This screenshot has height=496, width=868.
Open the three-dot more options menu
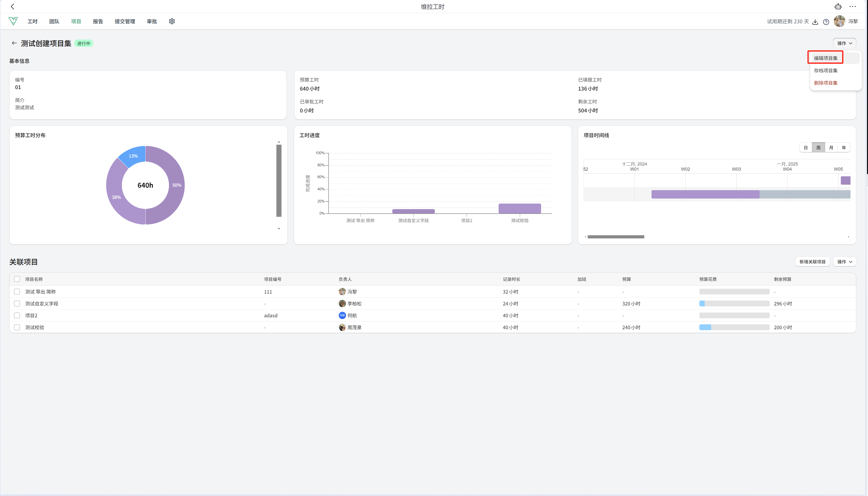click(x=853, y=7)
